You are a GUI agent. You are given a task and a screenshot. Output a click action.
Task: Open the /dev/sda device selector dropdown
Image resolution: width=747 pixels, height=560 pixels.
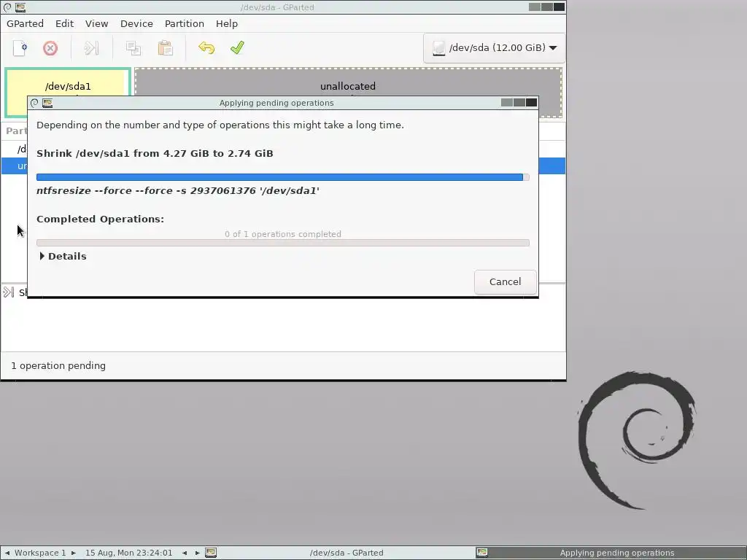(x=494, y=47)
